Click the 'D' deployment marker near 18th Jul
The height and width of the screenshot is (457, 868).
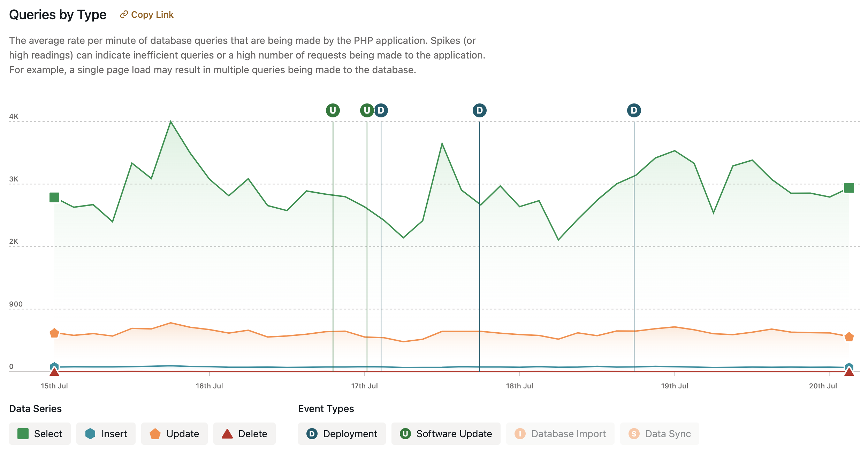point(480,110)
